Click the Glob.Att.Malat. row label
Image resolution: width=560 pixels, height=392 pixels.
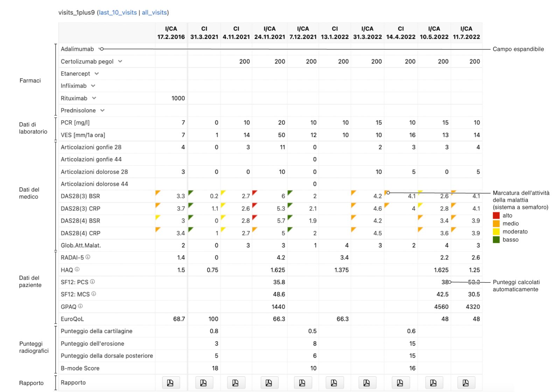pos(81,245)
